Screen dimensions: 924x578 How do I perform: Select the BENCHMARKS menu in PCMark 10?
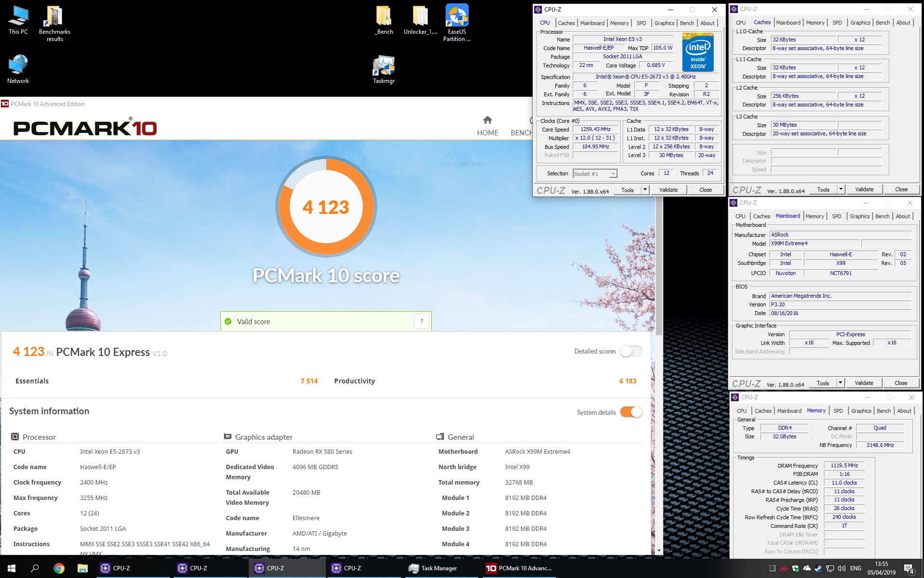coord(522,126)
